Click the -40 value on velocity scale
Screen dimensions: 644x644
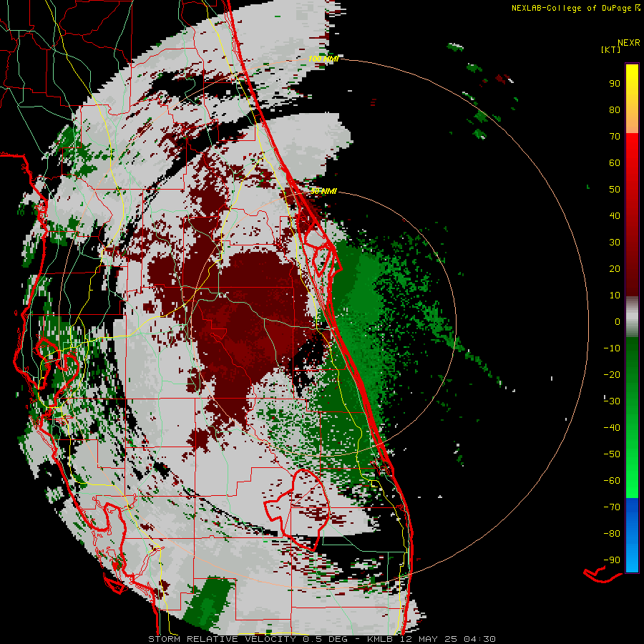612,428
